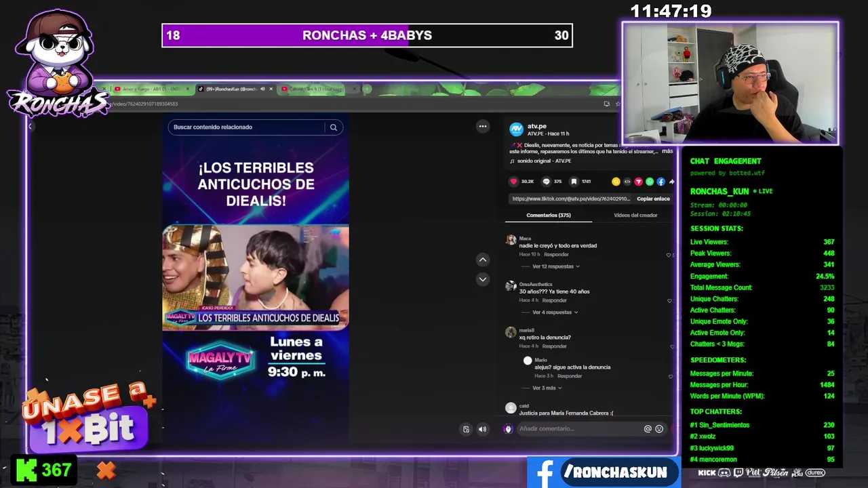Expand Maca's 12 replies
This screenshot has height=488, width=868.
(555, 266)
